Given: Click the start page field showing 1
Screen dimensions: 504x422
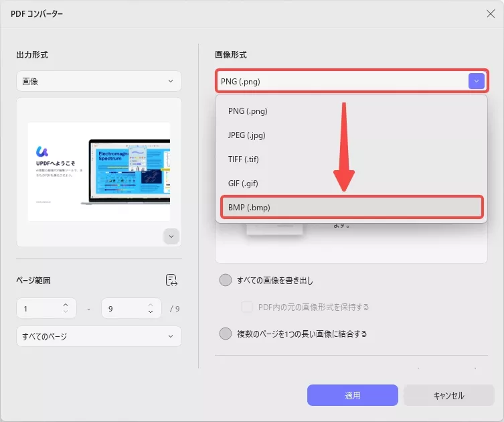Looking at the screenshot, I should tap(46, 308).
